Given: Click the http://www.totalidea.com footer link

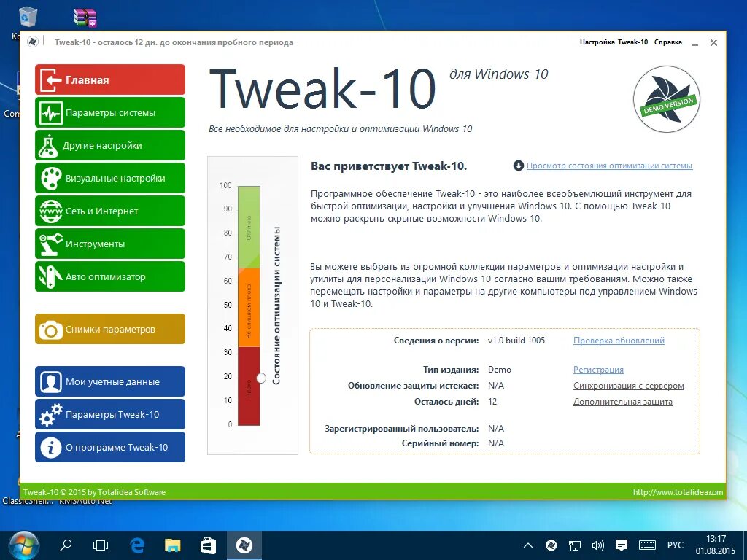Looking at the screenshot, I should [x=678, y=492].
